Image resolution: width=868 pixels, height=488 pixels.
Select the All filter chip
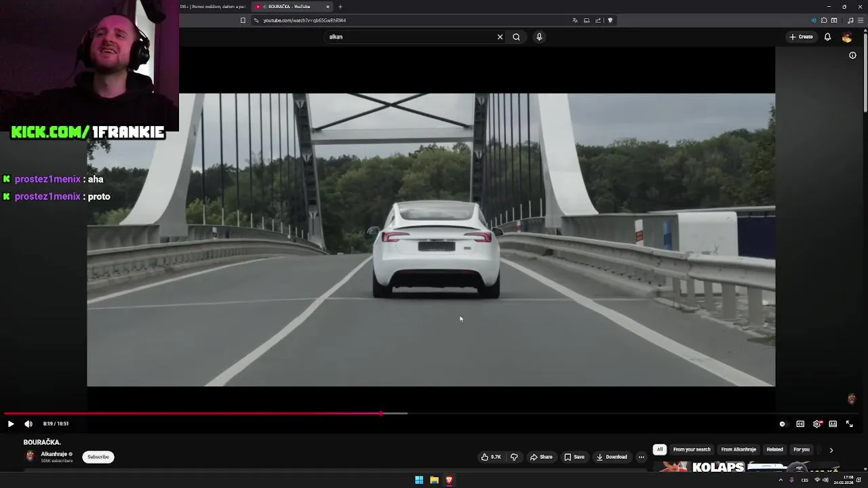pos(659,449)
